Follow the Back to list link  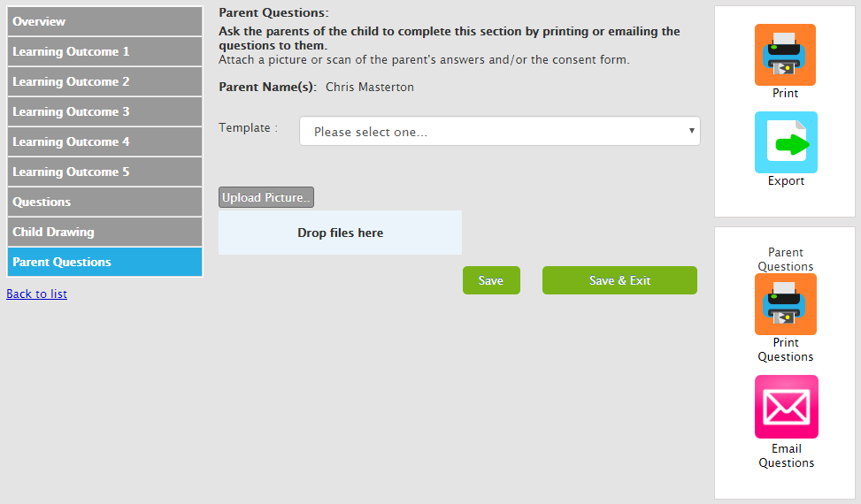pyautogui.click(x=36, y=294)
